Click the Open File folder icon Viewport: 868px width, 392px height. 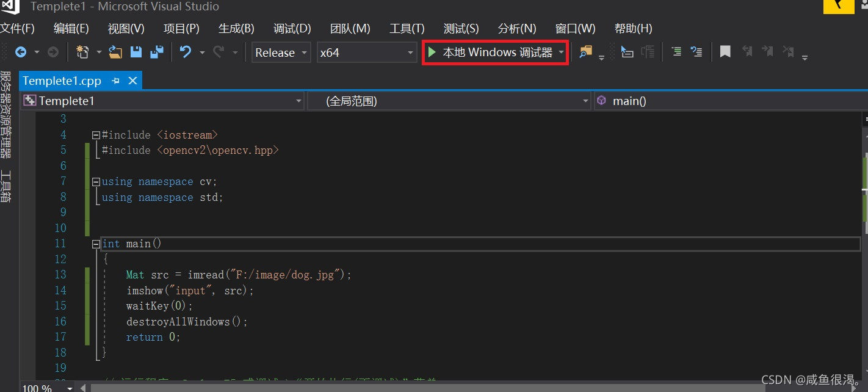click(115, 53)
